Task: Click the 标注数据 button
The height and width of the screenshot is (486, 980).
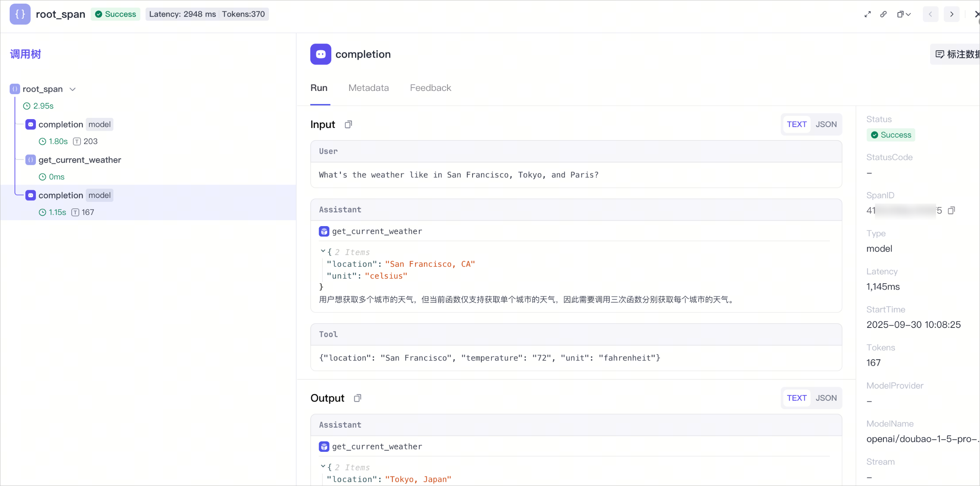Action: point(956,54)
